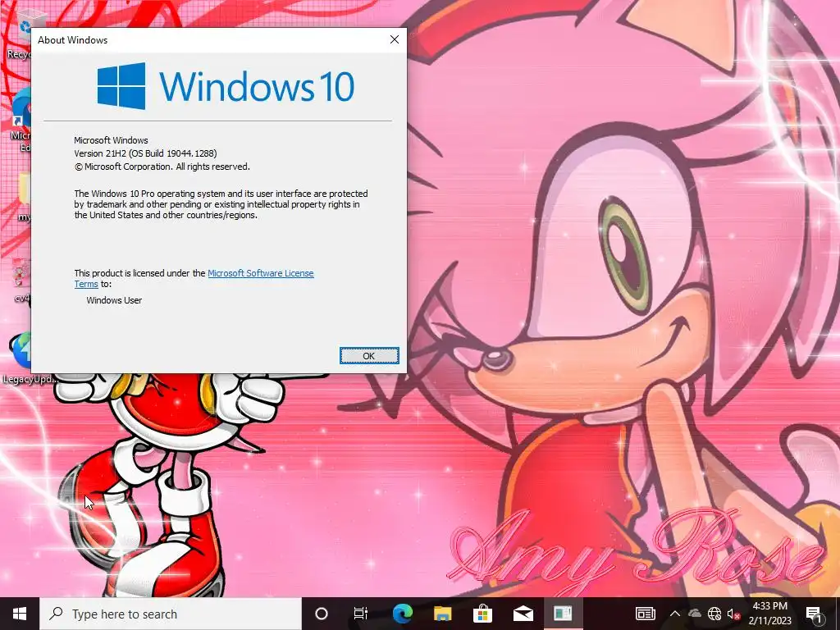Open the Mail app from the taskbar

coord(523,614)
